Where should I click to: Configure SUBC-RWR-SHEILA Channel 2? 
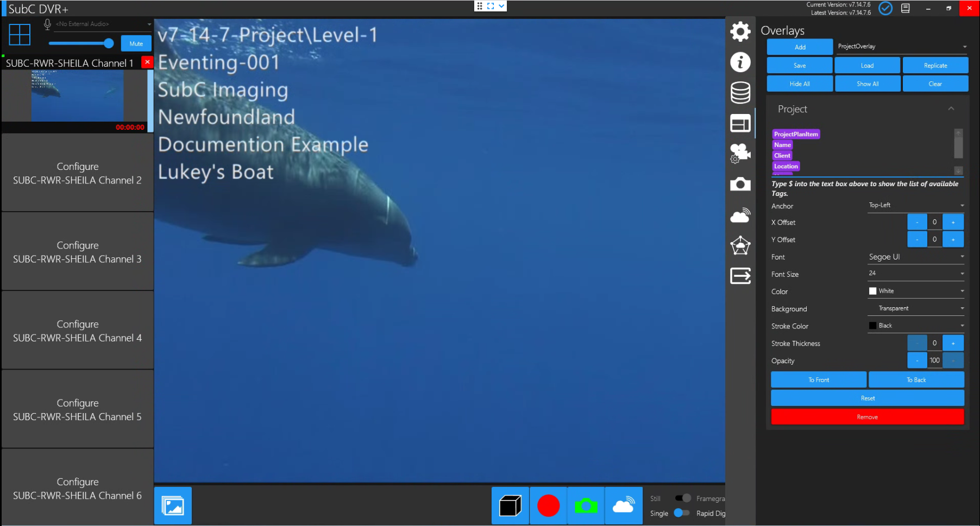pyautogui.click(x=78, y=173)
